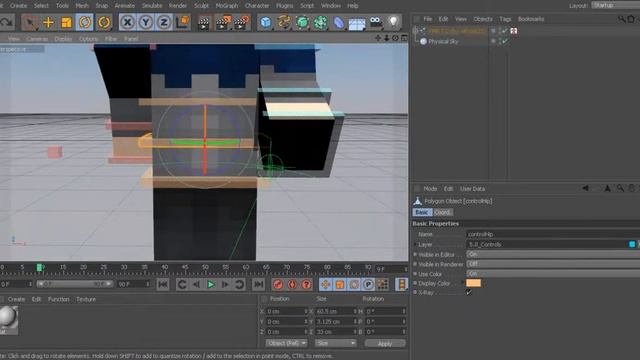Switch to the Basic tab
Image resolution: width=640 pixels, height=360 pixels.
pos(422,212)
